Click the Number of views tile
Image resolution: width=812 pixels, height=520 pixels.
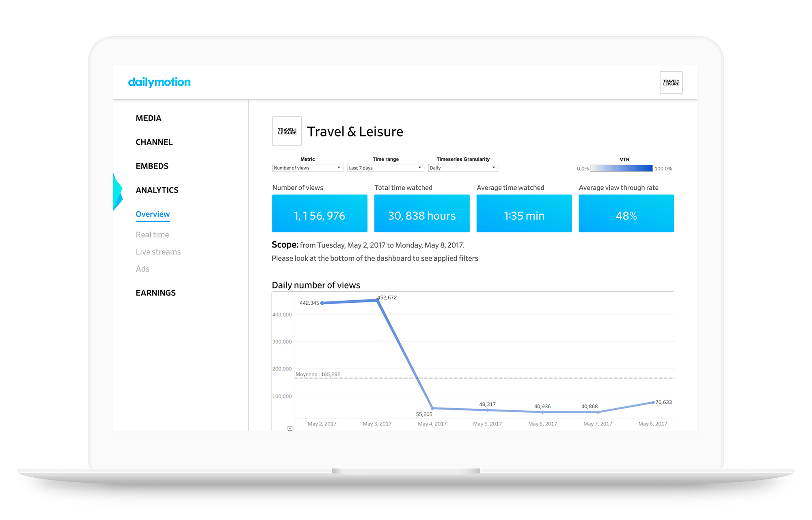tap(320, 214)
